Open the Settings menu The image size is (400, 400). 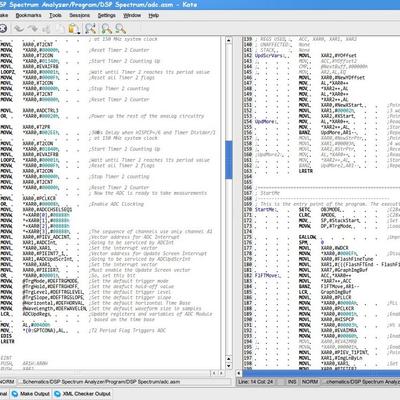point(107,15)
